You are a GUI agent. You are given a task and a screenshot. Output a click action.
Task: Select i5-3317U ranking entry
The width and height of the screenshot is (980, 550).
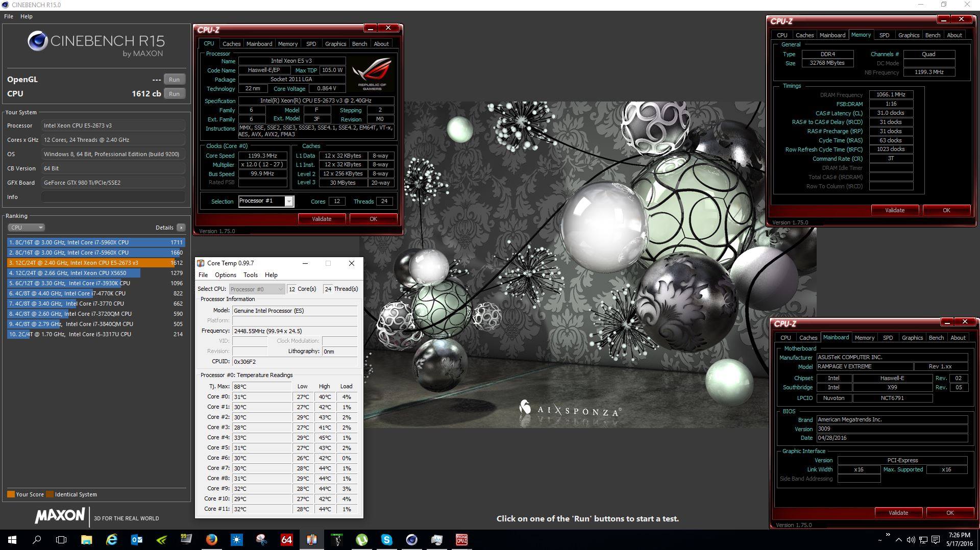click(95, 334)
